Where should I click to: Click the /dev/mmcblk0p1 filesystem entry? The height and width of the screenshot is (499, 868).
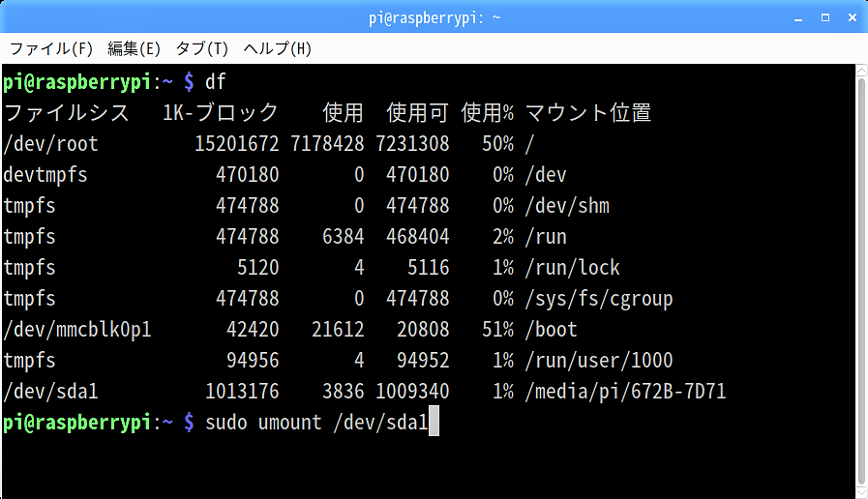pos(77,330)
